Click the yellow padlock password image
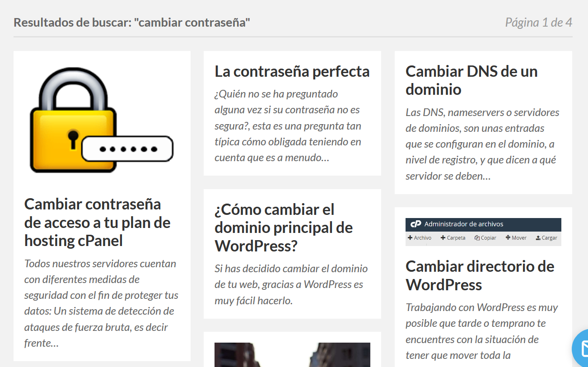The height and width of the screenshot is (367, 588). [x=102, y=120]
